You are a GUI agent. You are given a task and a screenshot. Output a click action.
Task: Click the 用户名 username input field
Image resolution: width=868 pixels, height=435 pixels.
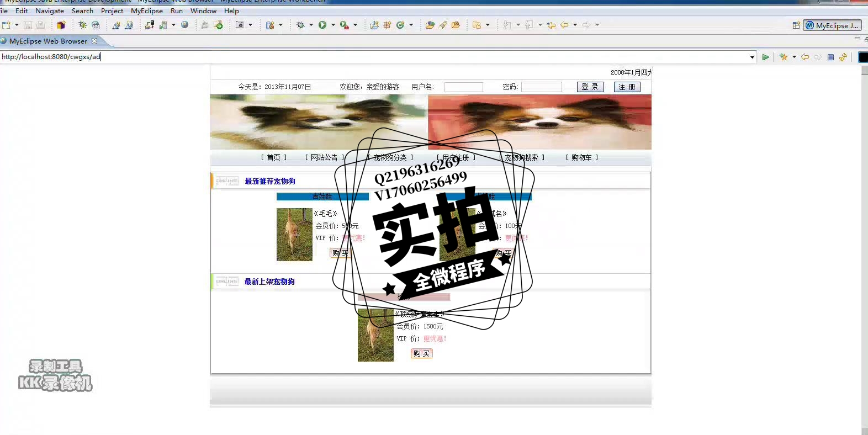click(x=464, y=87)
